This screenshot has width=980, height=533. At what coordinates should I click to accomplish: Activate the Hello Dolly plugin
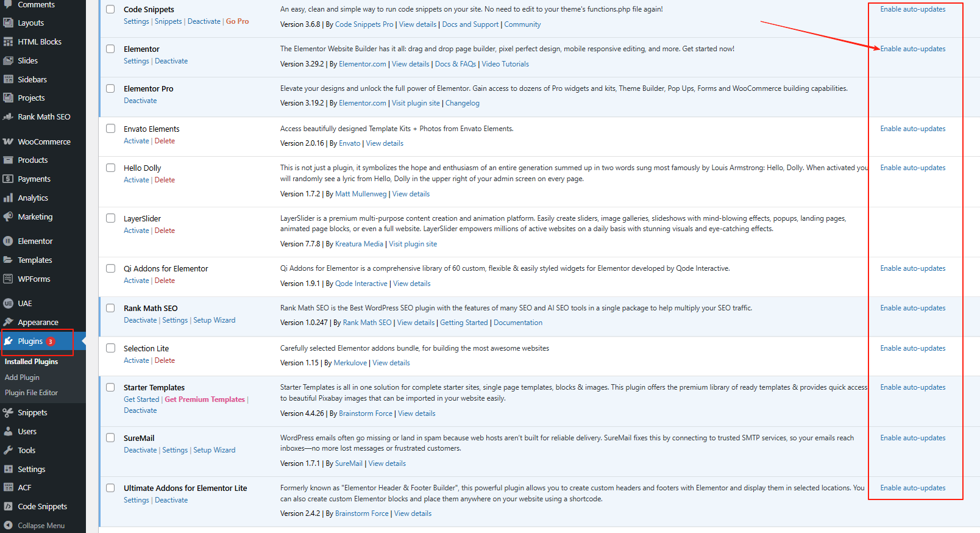pyautogui.click(x=137, y=180)
